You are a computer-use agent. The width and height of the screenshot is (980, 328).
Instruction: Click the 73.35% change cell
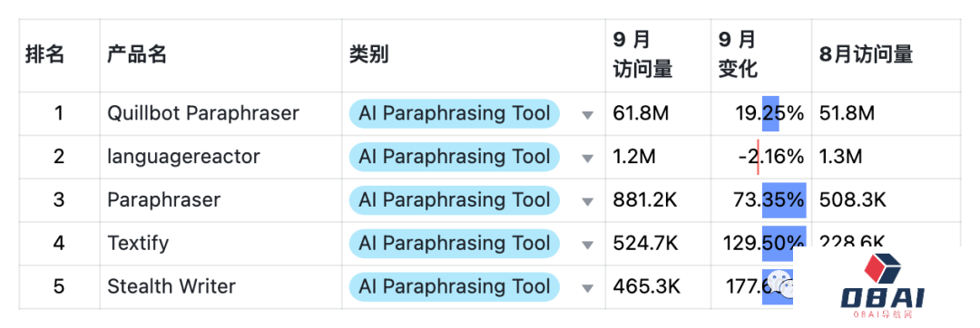761,200
